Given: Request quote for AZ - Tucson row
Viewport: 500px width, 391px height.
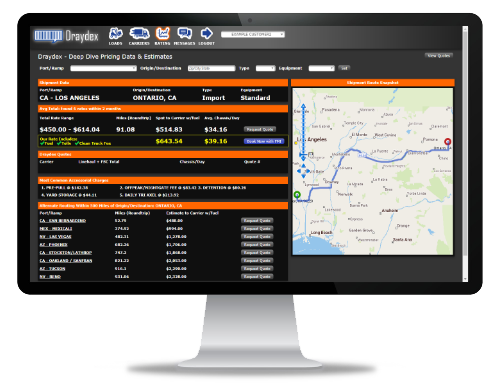Looking at the screenshot, I should (257, 269).
